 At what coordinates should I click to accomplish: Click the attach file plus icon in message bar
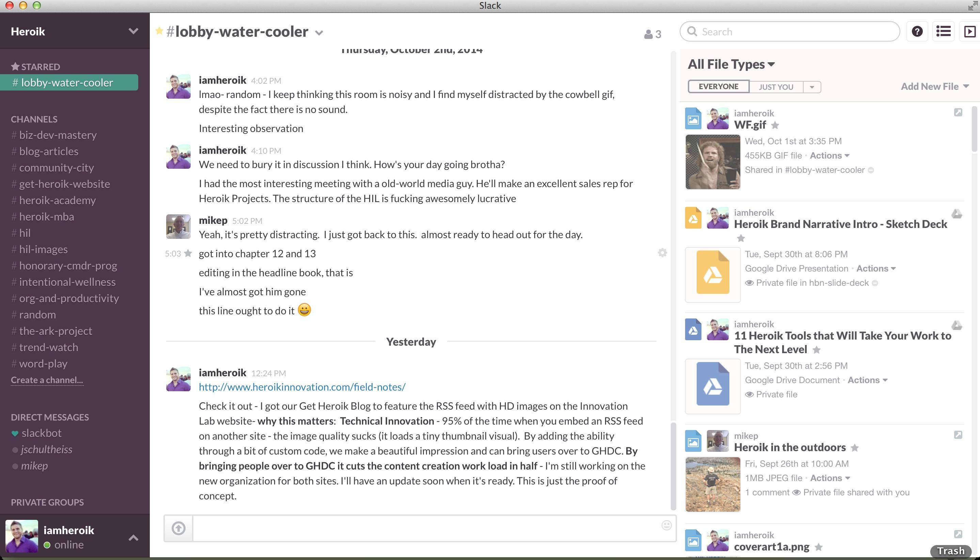178,528
